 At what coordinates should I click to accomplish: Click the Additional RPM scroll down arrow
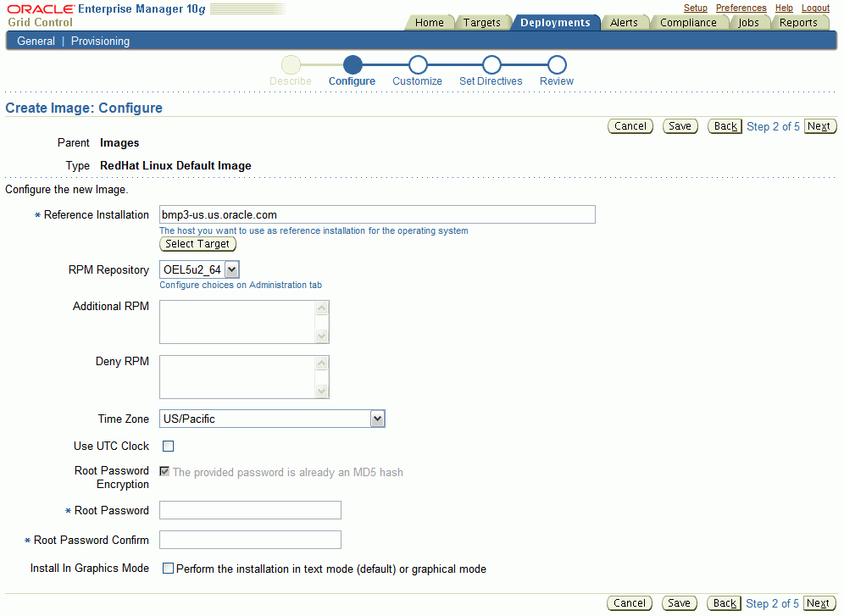[x=322, y=336]
